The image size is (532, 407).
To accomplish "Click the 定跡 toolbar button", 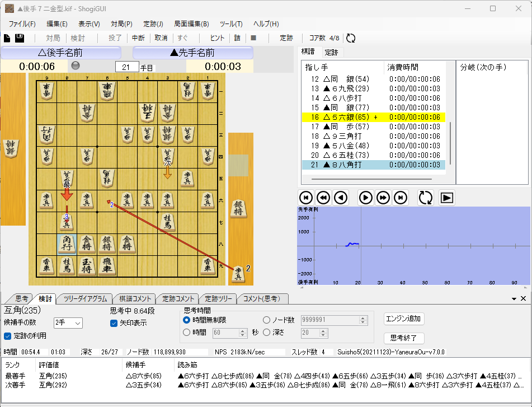I will (286, 38).
